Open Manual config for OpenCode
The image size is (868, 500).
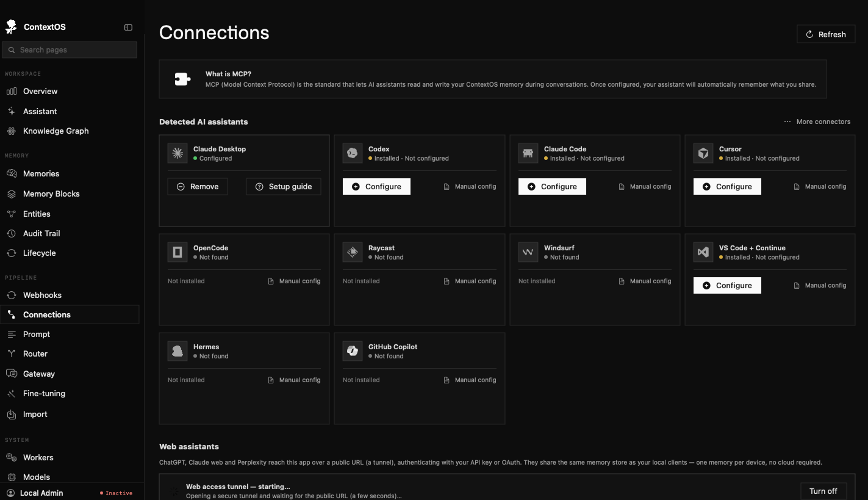(294, 281)
